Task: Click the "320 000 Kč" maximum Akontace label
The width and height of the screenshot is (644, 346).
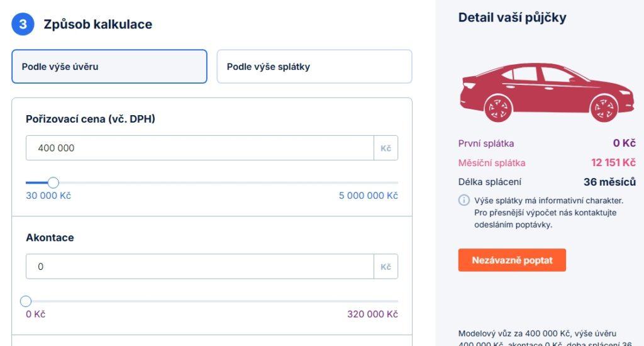Action: 372,315
